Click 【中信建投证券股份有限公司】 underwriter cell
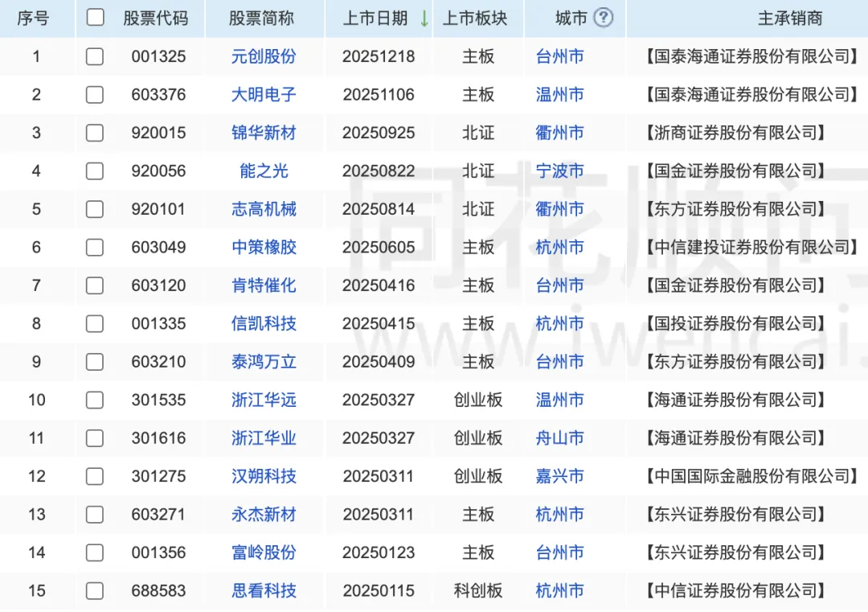868x612 pixels. point(752,247)
